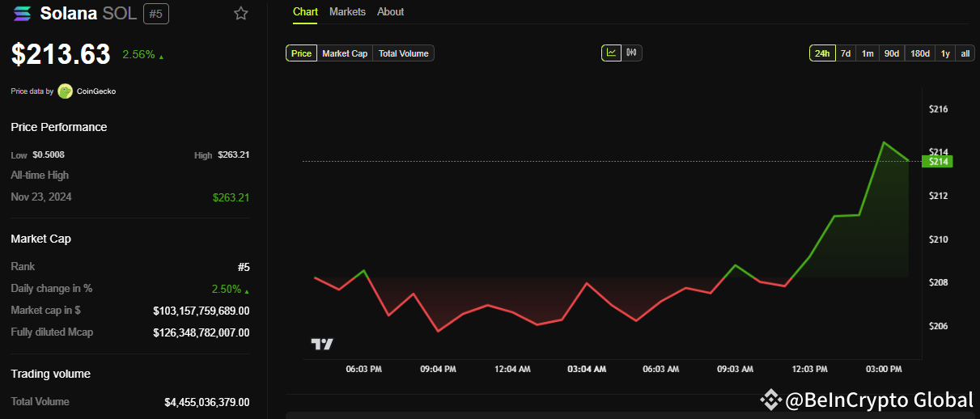Screen dimensions: 980x419
Task: Click the Solana logo icon
Action: (22, 13)
